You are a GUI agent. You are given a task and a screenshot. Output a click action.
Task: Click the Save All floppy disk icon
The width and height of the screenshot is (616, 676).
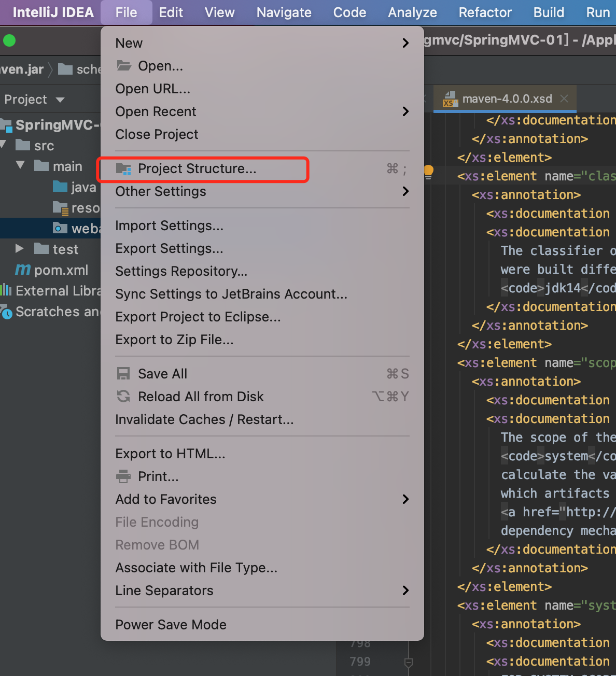(123, 374)
